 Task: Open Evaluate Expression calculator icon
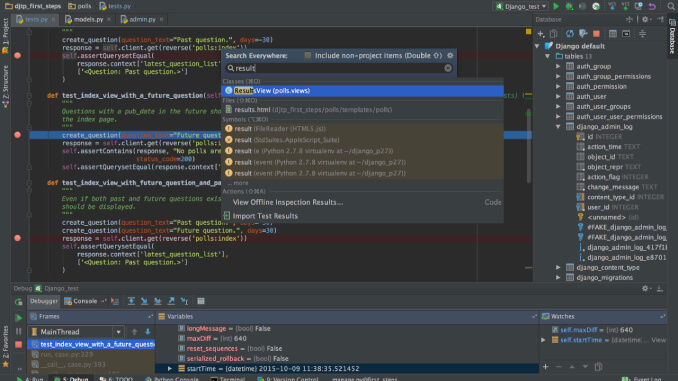(x=201, y=301)
